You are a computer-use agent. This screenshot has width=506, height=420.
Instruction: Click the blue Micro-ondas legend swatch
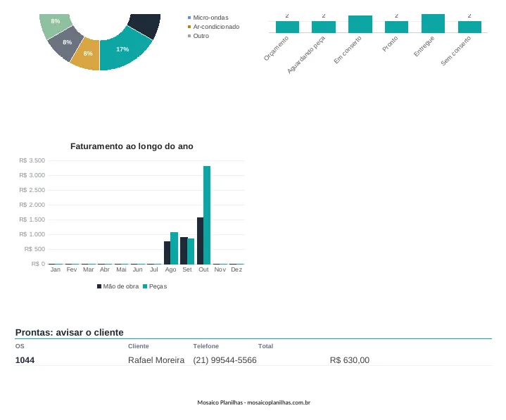pyautogui.click(x=189, y=18)
